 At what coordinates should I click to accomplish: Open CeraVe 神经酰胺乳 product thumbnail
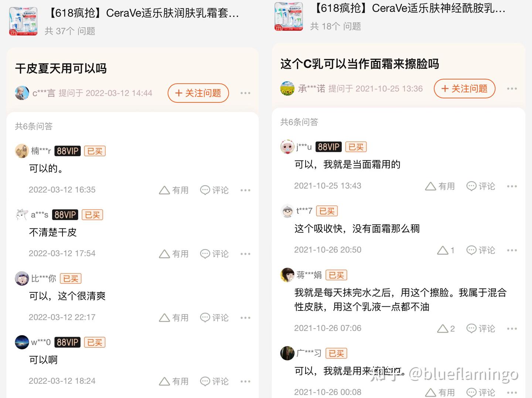(289, 17)
